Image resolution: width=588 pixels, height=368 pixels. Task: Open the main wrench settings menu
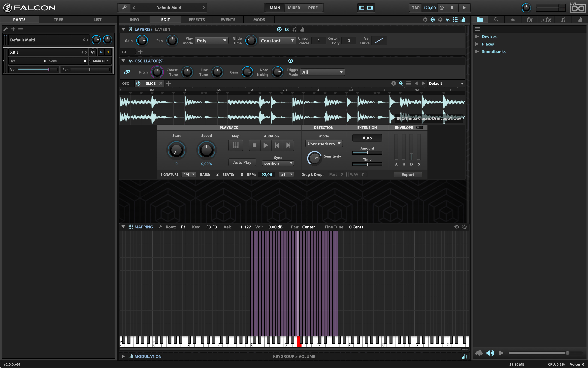click(124, 8)
